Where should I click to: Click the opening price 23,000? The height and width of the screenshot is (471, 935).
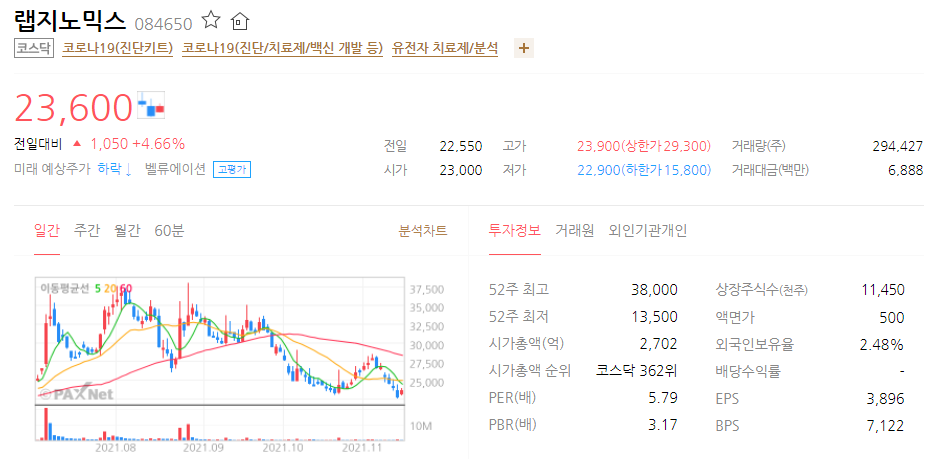click(461, 171)
